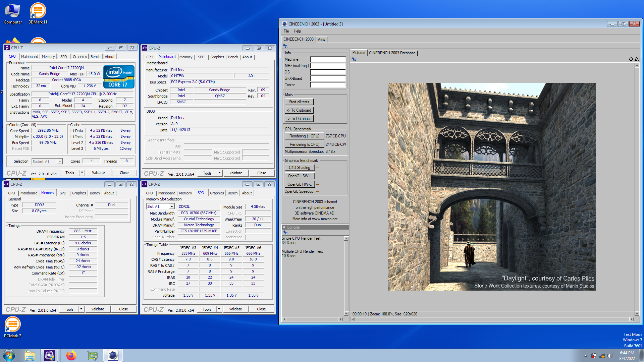
Task: Open the CINEBENCH 2003 Database tab
Action: (x=392, y=53)
